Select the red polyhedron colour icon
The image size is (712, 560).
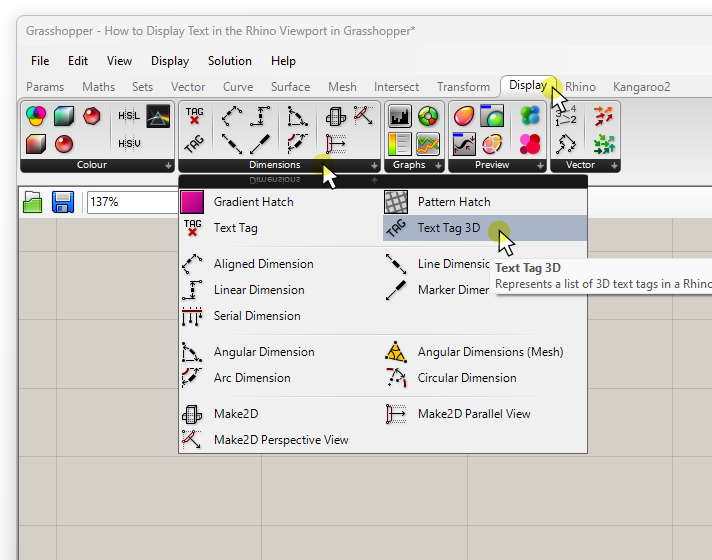pos(92,116)
